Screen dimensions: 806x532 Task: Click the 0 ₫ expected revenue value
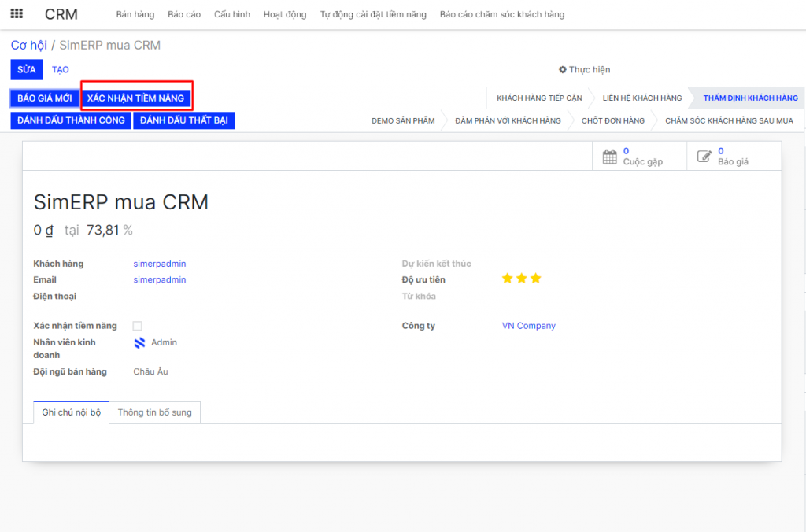[43, 231]
